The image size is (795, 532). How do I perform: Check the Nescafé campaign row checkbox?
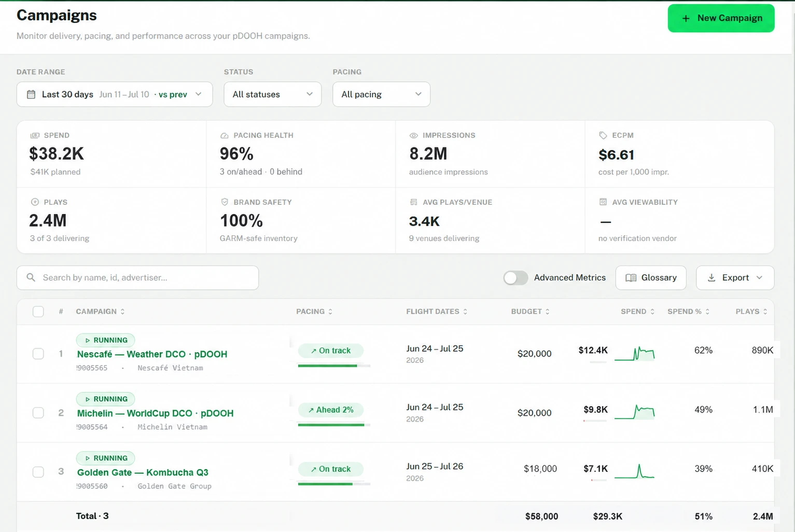point(38,354)
